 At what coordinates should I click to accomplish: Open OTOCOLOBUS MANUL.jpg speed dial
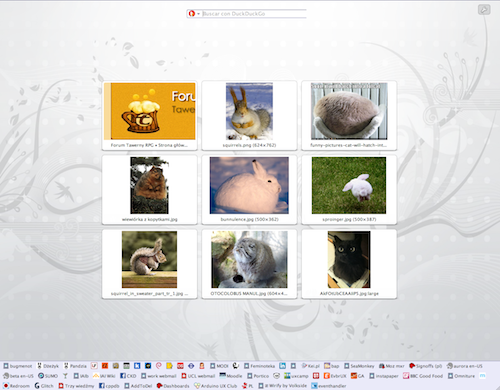click(249, 264)
